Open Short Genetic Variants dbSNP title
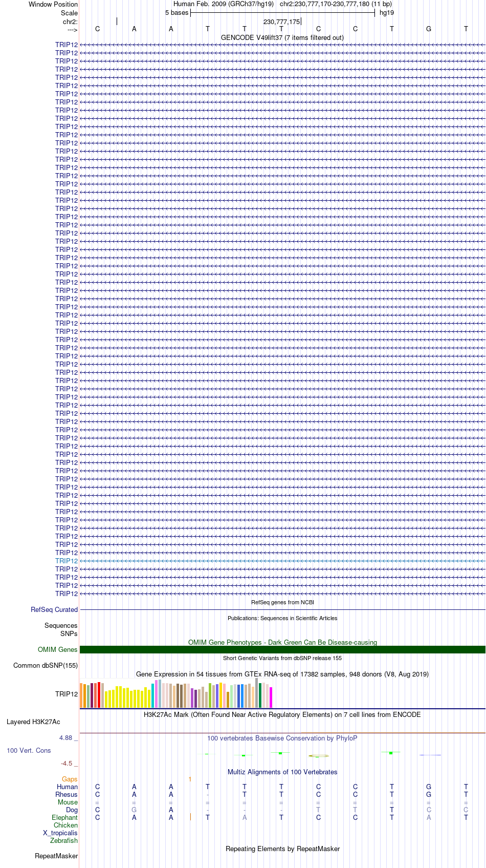This screenshot has height=868, width=486. [282, 659]
